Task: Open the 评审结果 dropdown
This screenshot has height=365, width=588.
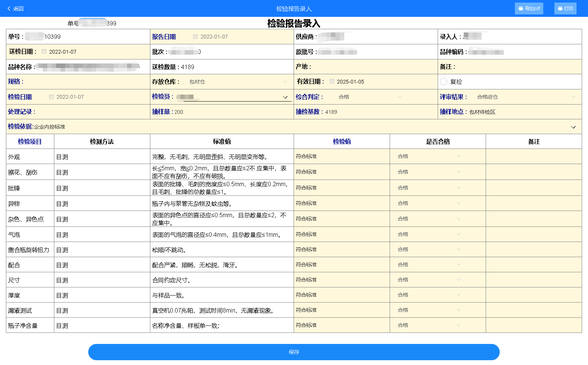Action: (573, 97)
